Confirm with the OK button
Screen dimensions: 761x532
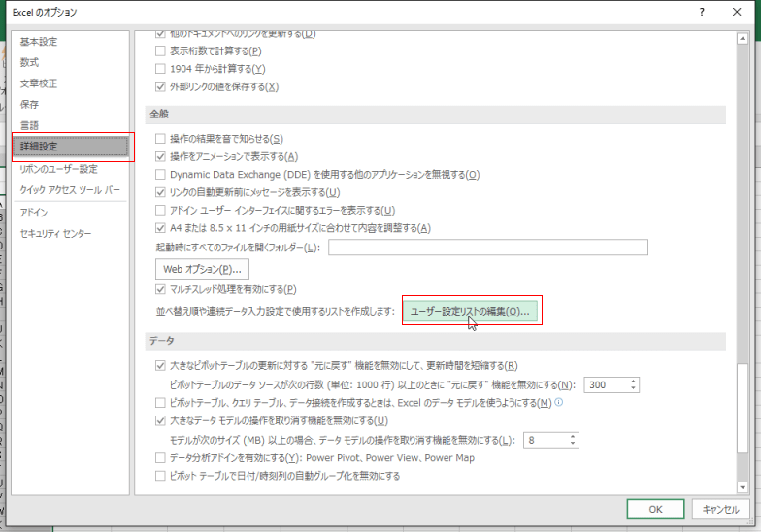pyautogui.click(x=655, y=509)
